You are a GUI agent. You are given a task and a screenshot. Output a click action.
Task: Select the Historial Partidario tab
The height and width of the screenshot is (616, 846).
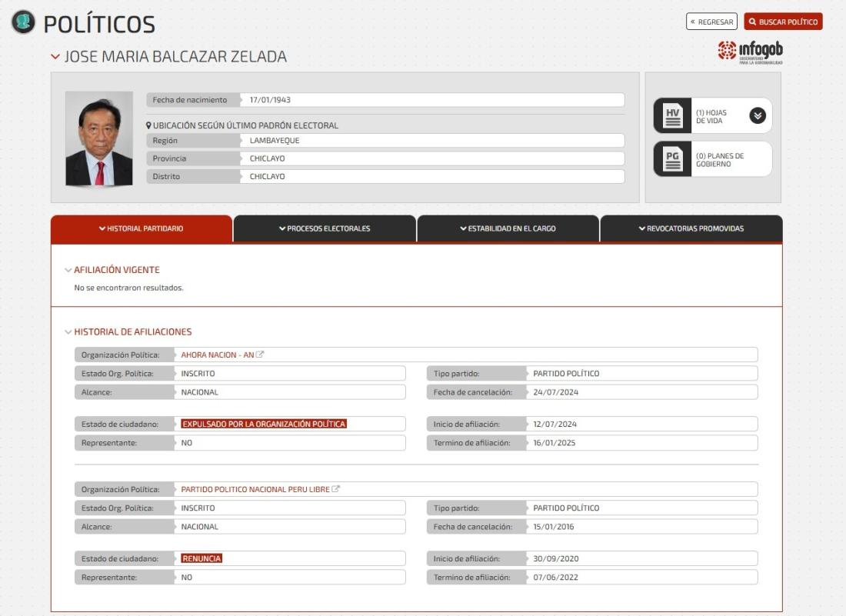(141, 228)
